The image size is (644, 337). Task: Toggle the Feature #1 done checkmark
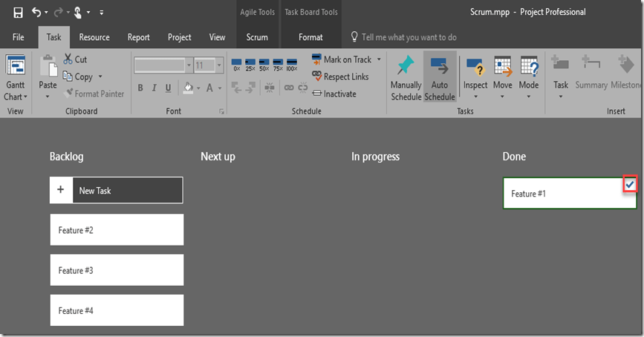(x=630, y=183)
